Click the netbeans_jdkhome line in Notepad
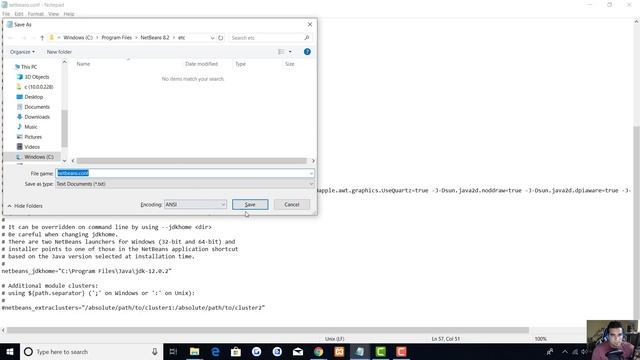This screenshot has height=360, width=640. [87, 271]
